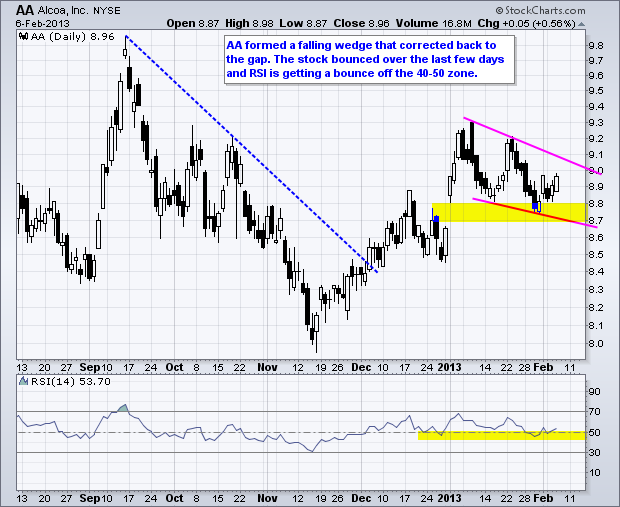
Task: Click the '2013' label on bottom RSI date axis
Action: (450, 498)
